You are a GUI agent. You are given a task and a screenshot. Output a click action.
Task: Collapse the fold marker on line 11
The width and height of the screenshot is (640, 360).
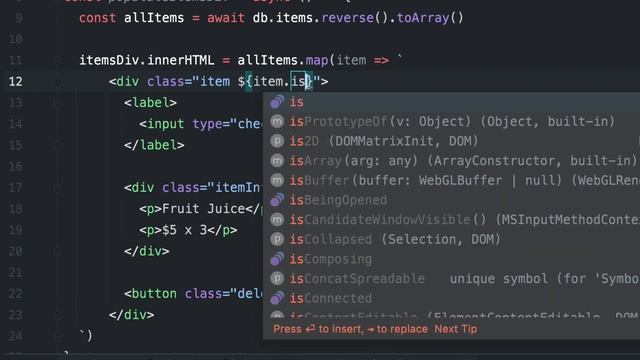pyautogui.click(x=58, y=61)
